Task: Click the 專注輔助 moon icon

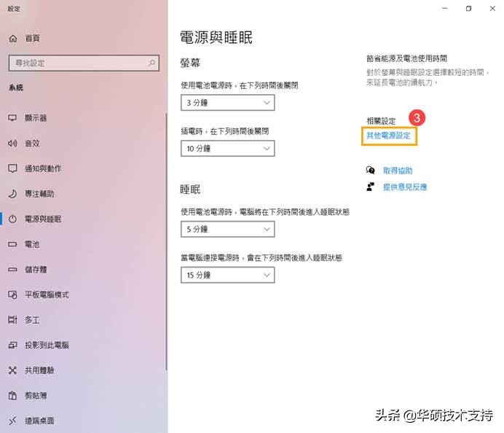Action: click(12, 194)
